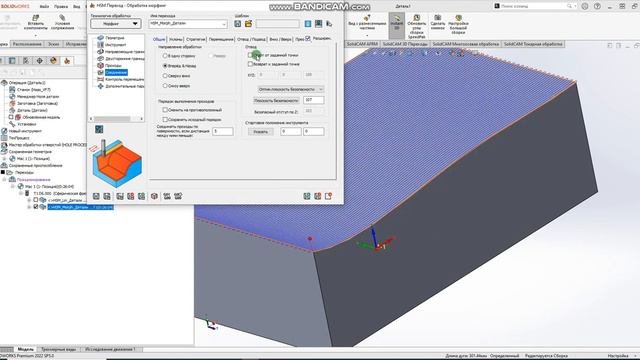Select the one-direction radio button
Screen dimensions: 640x360
coord(165,56)
